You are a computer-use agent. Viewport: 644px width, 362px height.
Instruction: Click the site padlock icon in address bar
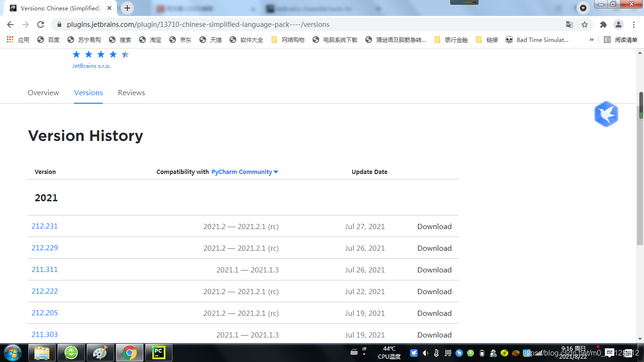click(x=59, y=25)
